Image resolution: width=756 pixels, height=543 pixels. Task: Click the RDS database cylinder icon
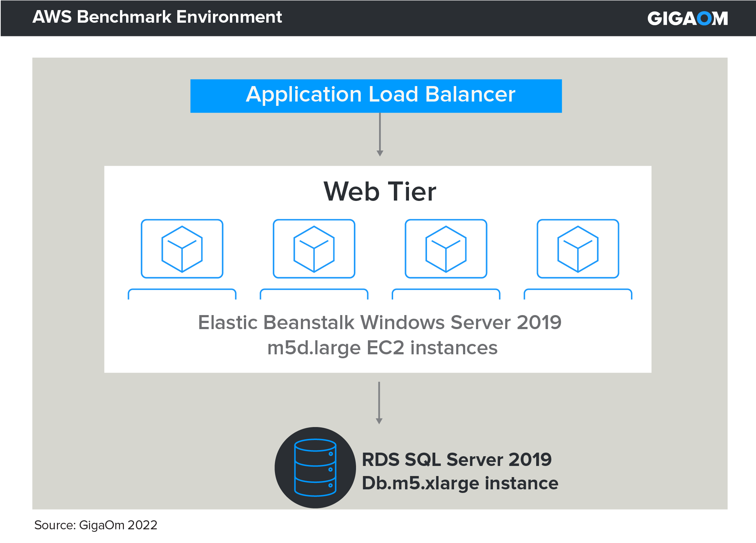315,467
